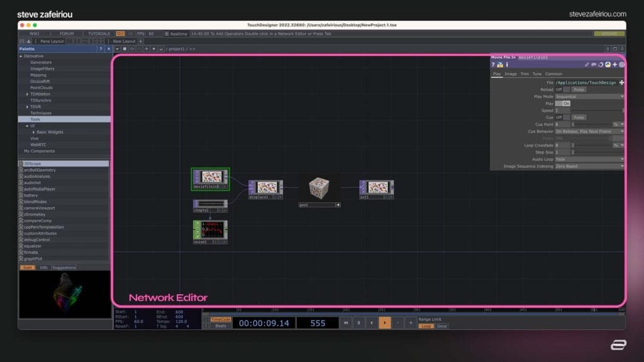Screen dimensions: 644x362
Task: Open the Play Mode dropdown
Action: point(589,96)
